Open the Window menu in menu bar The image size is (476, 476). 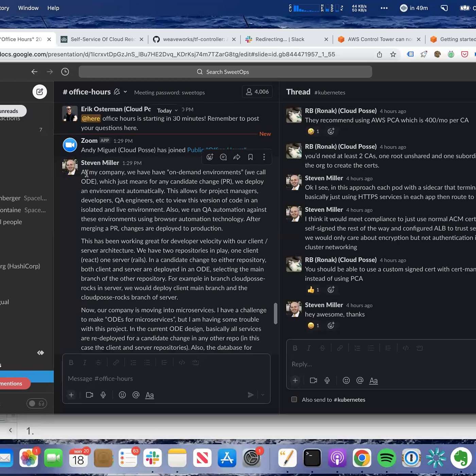[28, 8]
